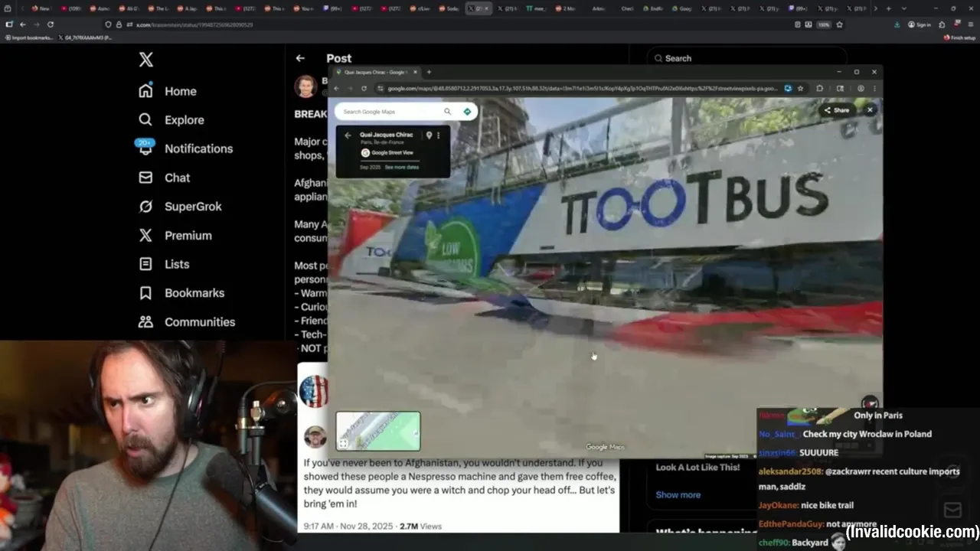Screen dimensions: 980x551
Task: Open the X logo home link
Action: pos(145,60)
